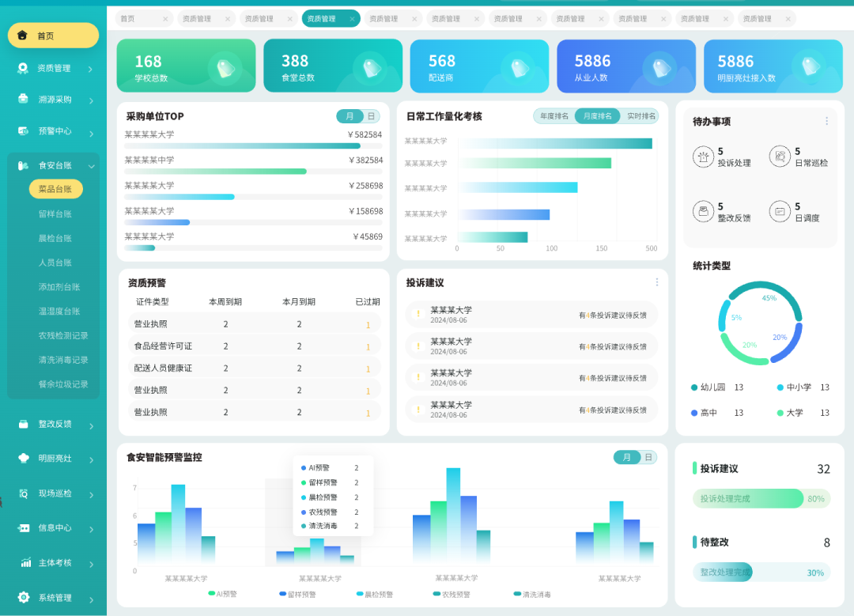Close the active highlighted 资质管理 tab
The image size is (854, 616).
click(352, 19)
